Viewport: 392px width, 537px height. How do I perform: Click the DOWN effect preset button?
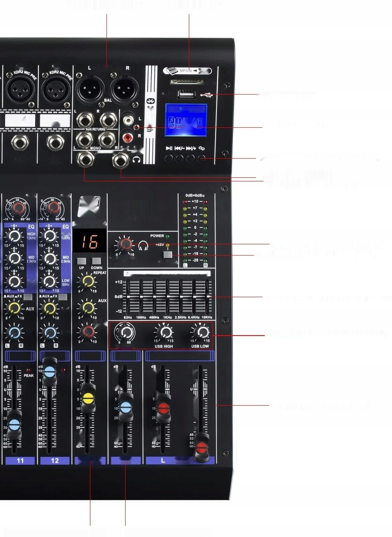96,260
